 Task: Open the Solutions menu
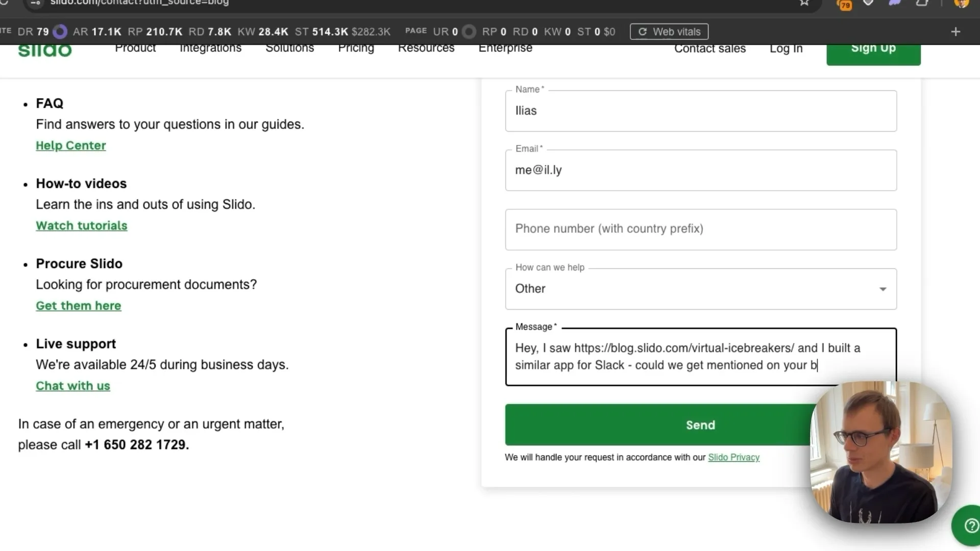(x=290, y=48)
